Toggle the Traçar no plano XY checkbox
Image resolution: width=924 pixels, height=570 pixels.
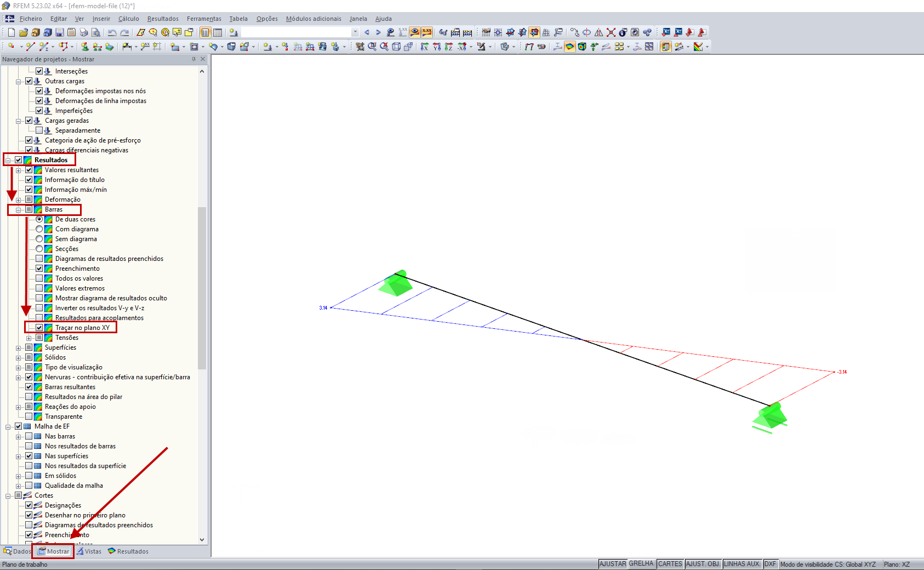click(39, 328)
